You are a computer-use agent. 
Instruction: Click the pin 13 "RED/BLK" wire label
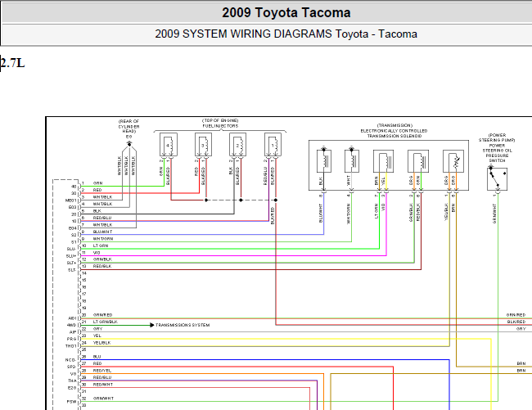[102, 267]
